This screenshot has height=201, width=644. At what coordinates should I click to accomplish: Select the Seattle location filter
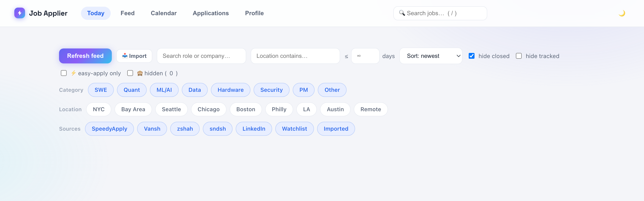pos(171,109)
